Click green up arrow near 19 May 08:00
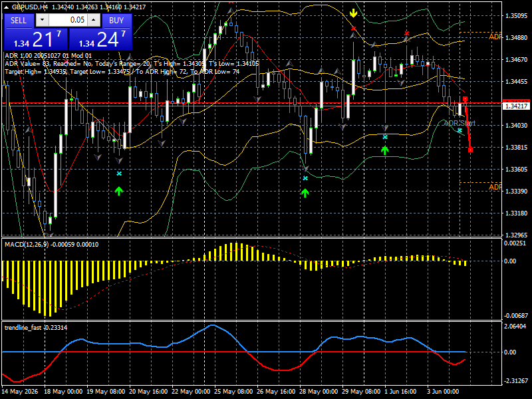 (x=118, y=191)
